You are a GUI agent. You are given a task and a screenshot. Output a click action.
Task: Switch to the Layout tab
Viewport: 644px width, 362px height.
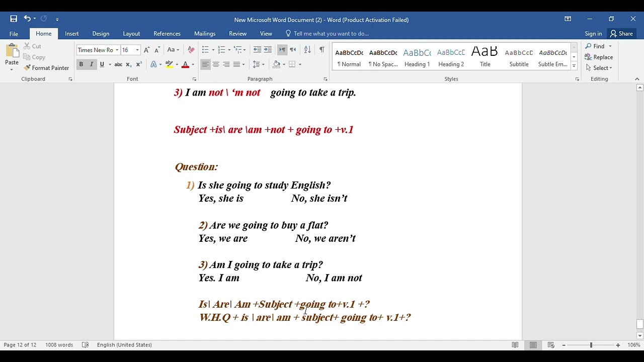131,34
